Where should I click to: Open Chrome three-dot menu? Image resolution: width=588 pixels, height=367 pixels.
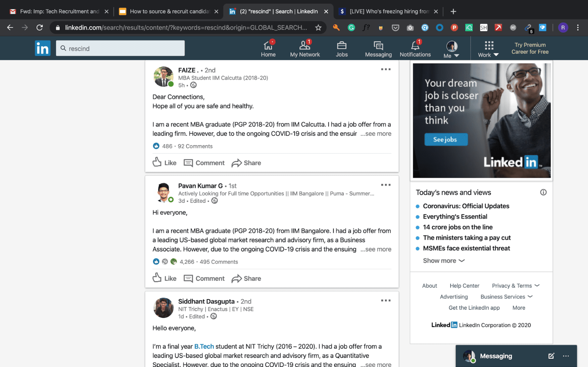coord(578,28)
